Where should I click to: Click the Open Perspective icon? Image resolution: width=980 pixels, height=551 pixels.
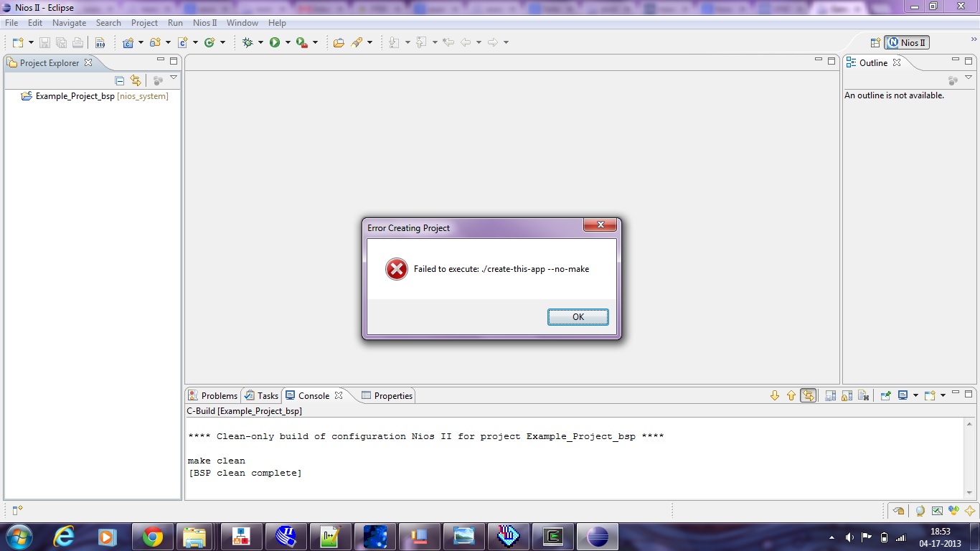point(875,42)
